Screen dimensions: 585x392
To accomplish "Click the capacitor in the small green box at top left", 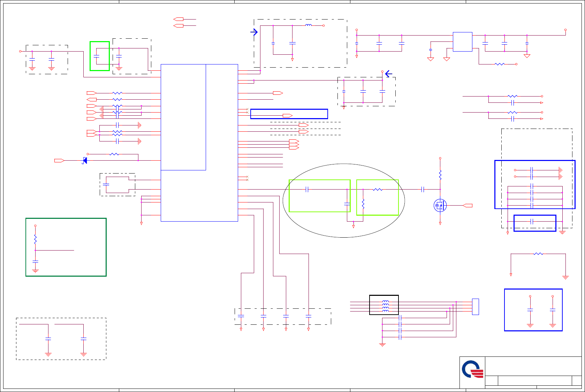I will click(x=97, y=56).
